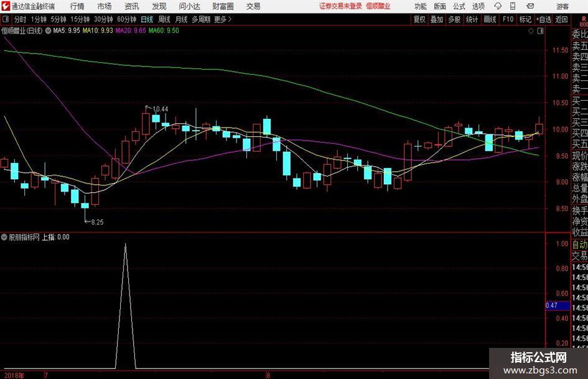Open the F10 company info button
The width and height of the screenshot is (588, 379).
tap(508, 19)
